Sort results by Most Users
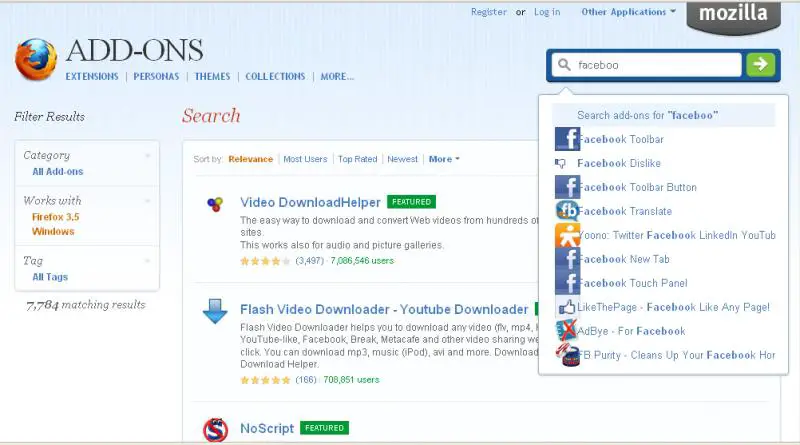 [x=305, y=159]
